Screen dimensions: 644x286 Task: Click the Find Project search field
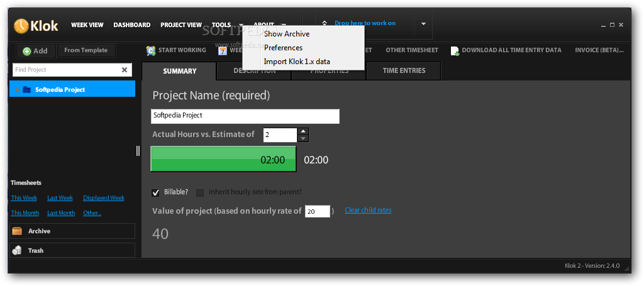click(67, 70)
